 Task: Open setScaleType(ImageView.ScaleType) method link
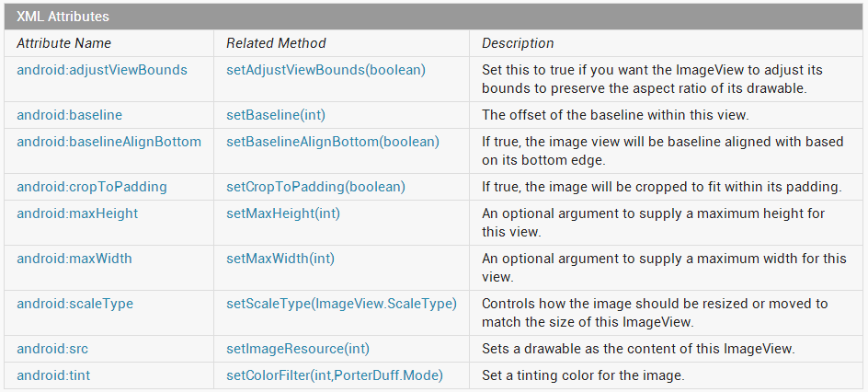click(x=341, y=304)
